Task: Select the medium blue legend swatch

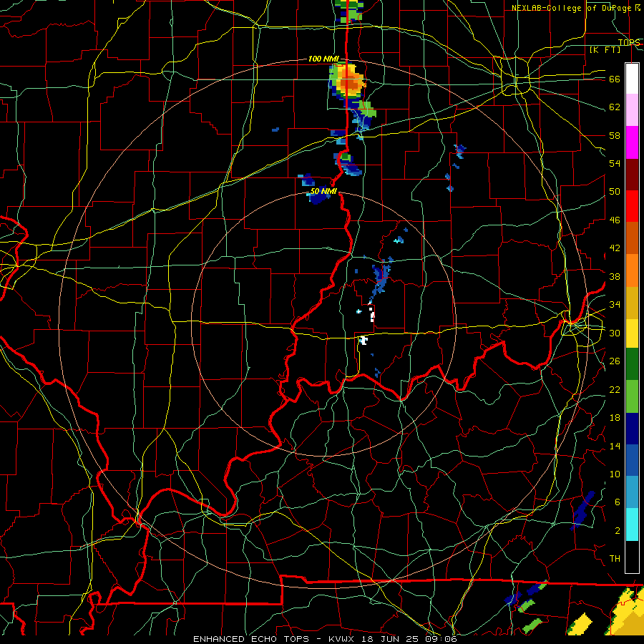Action: (632, 460)
